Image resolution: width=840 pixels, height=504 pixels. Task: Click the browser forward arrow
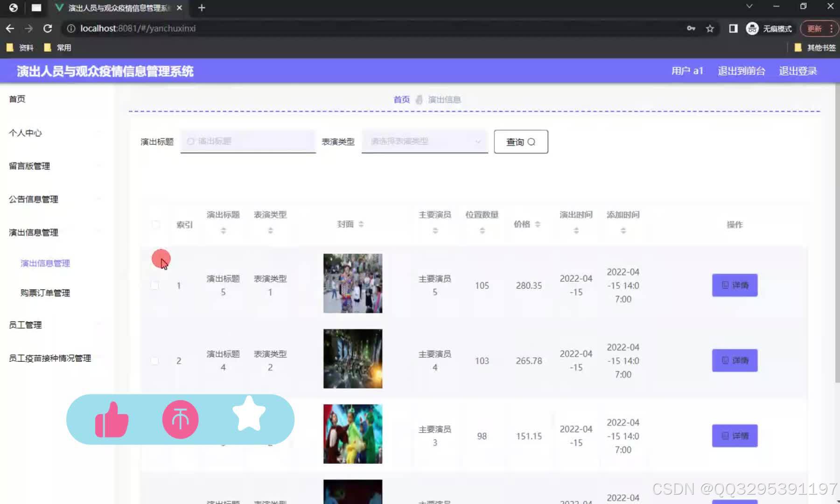coord(29,28)
